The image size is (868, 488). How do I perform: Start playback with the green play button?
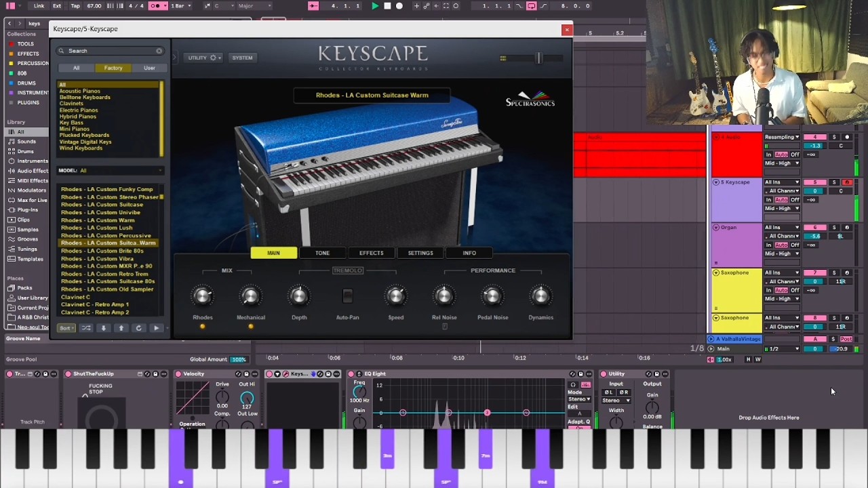click(375, 6)
